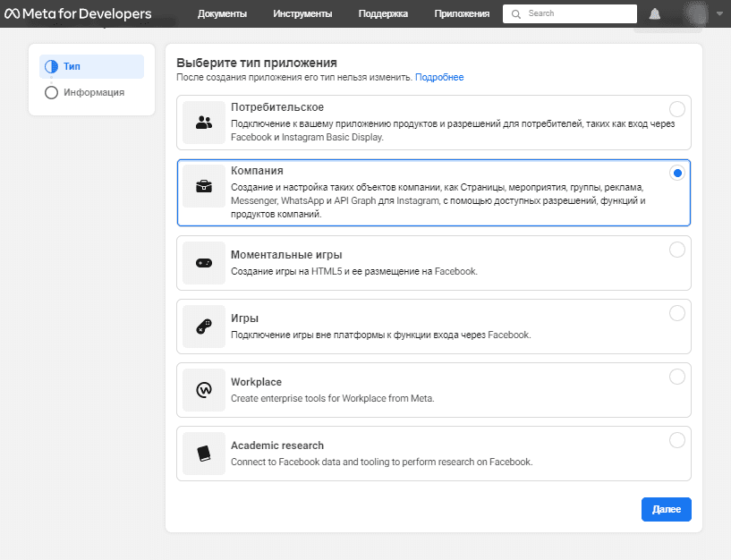The image size is (731, 560).
Task: Click 'Подключение игры вне платформы' description
Action: pyautogui.click(x=380, y=335)
